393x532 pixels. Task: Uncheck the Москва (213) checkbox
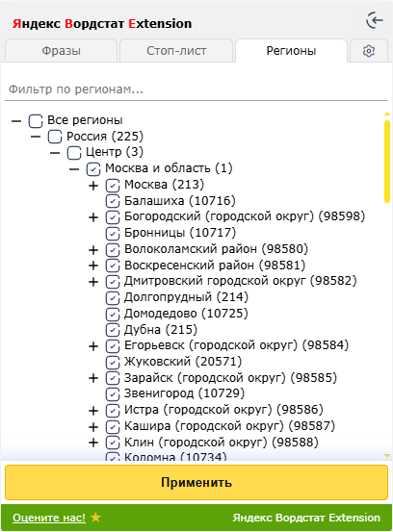[113, 186]
